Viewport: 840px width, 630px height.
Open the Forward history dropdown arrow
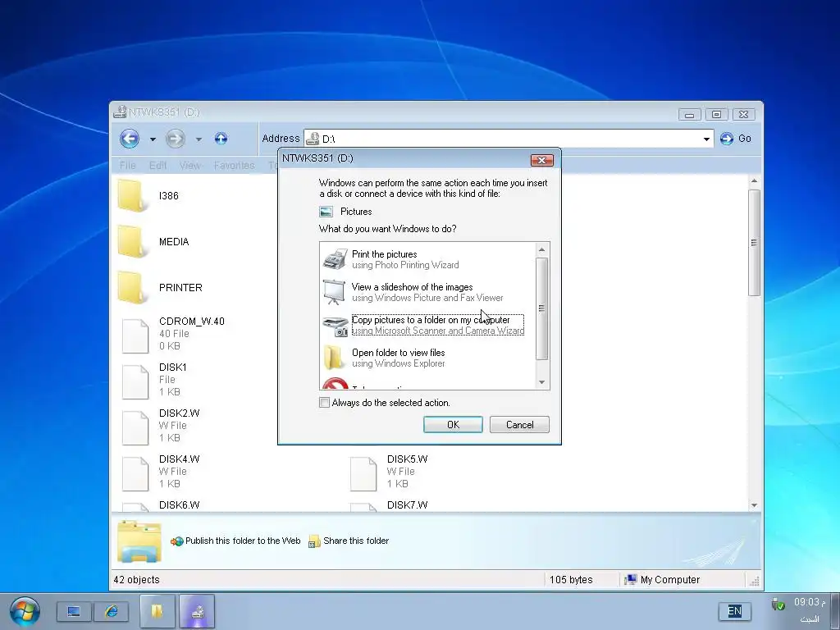199,139
